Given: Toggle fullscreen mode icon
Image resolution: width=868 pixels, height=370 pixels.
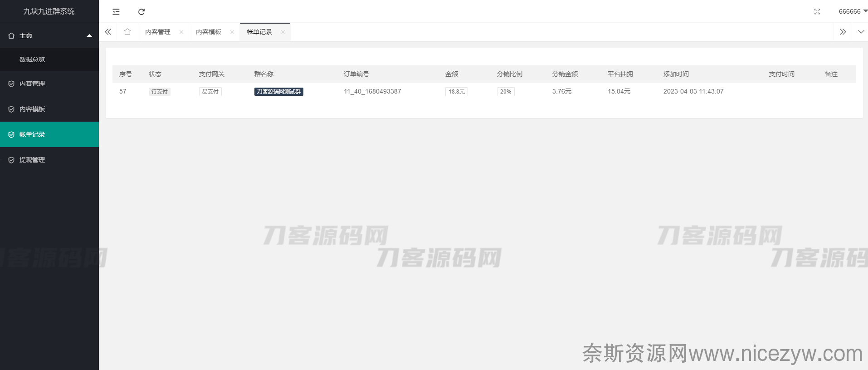Looking at the screenshot, I should tap(817, 12).
